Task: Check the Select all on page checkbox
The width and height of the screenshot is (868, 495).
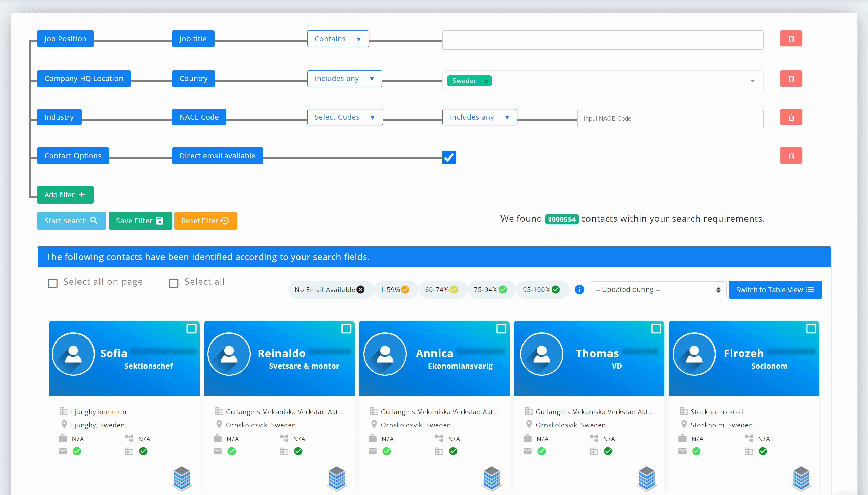Action: pyautogui.click(x=52, y=283)
